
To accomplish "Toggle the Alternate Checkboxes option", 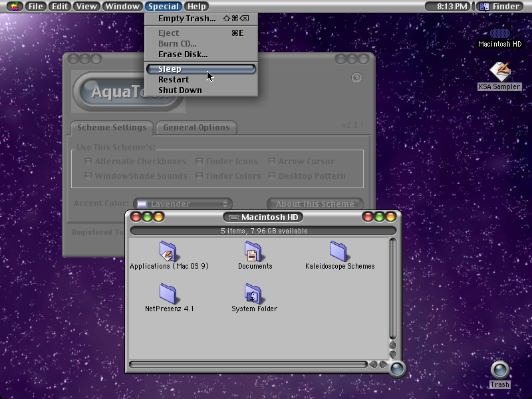I will pos(88,162).
